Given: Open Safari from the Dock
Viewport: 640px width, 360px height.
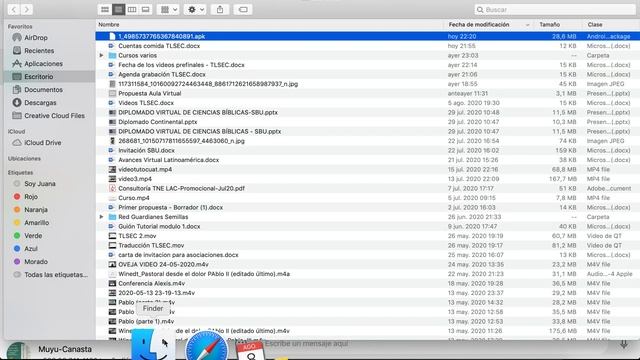Looking at the screenshot, I should [x=207, y=346].
